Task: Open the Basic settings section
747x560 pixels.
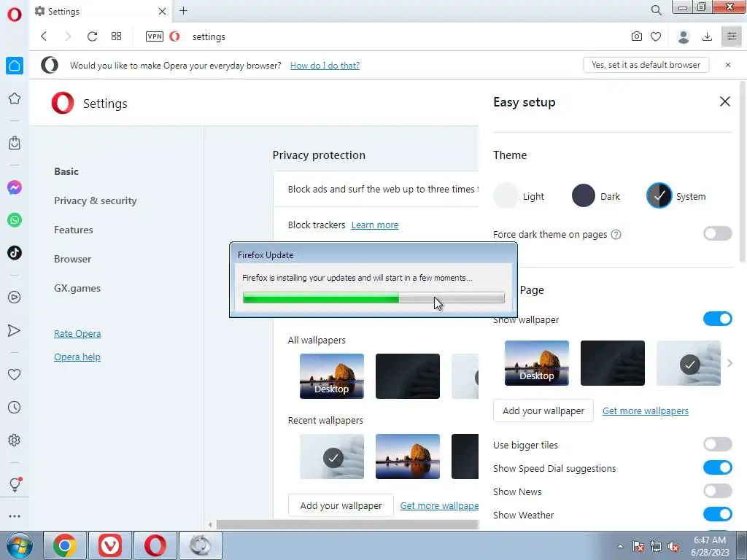Action: 66,171
